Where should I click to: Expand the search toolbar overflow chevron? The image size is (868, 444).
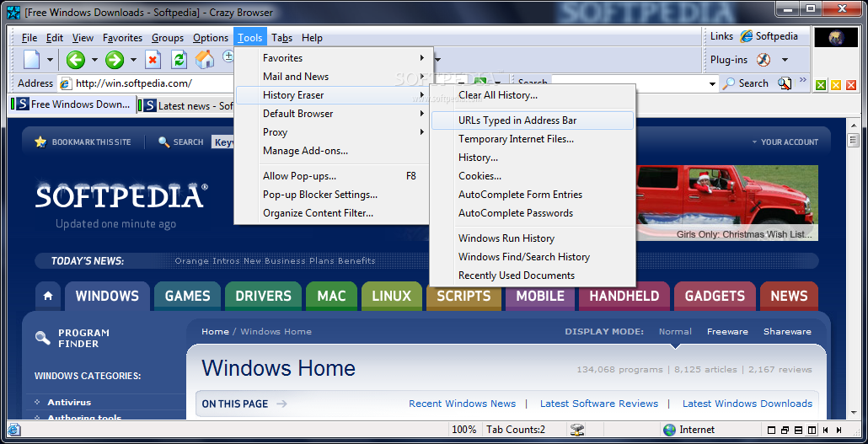coord(803,80)
